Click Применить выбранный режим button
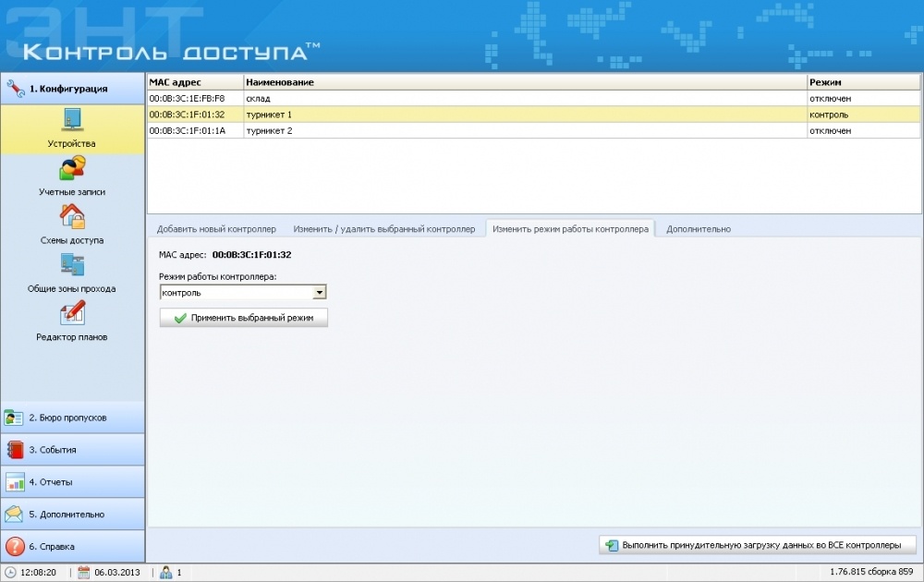This screenshot has height=582, width=924. tap(243, 318)
